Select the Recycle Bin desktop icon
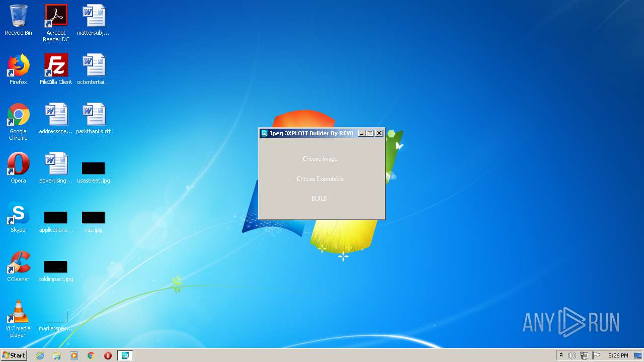This screenshot has width=644, height=362. pos(18,20)
